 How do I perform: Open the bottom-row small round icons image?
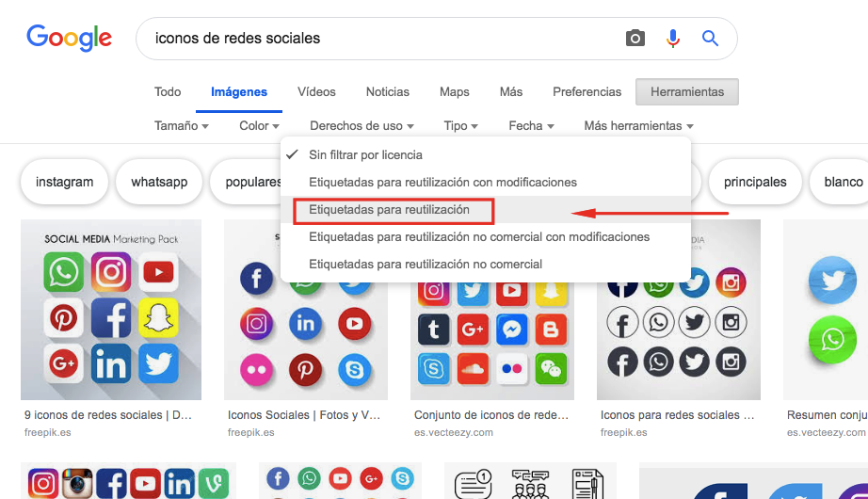(341, 481)
